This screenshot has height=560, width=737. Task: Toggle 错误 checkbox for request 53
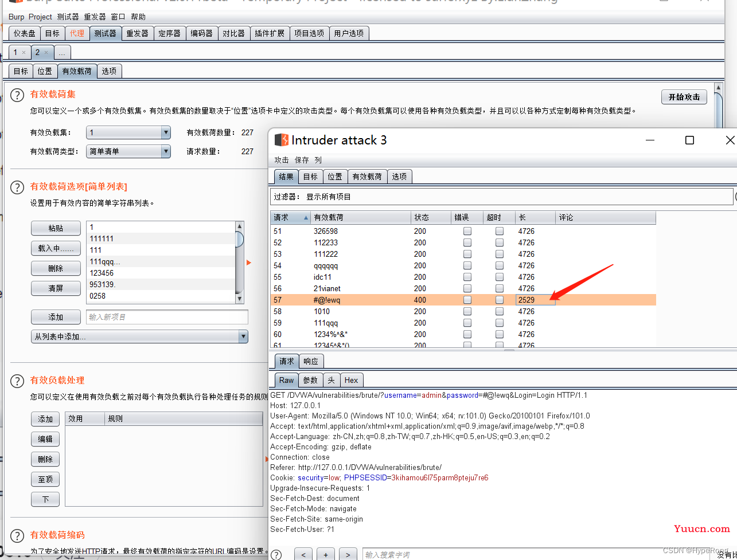pyautogui.click(x=467, y=254)
